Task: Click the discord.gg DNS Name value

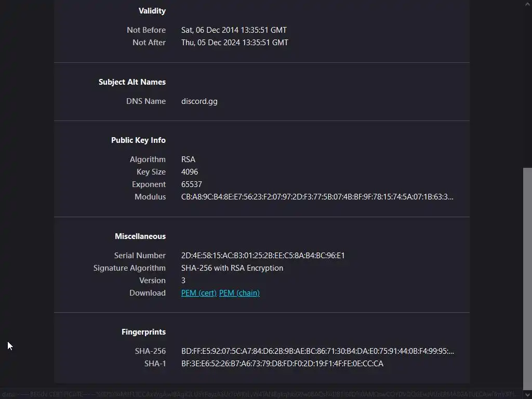Action: click(199, 101)
